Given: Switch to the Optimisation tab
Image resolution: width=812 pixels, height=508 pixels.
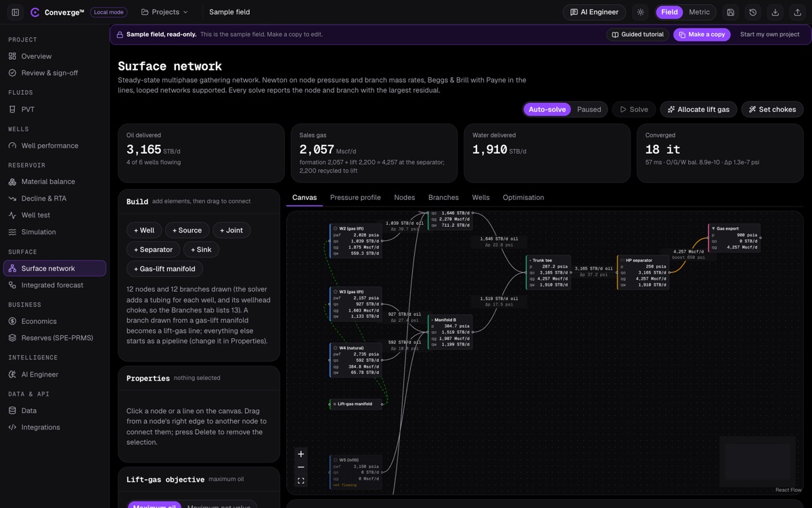Looking at the screenshot, I should pyautogui.click(x=523, y=198).
